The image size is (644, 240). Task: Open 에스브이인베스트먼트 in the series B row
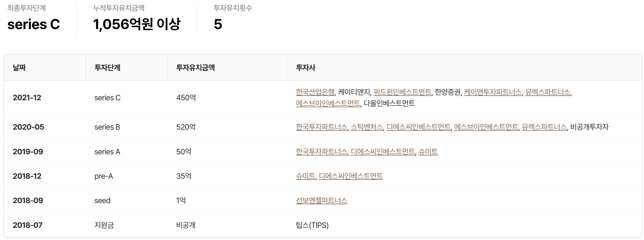pos(486,127)
